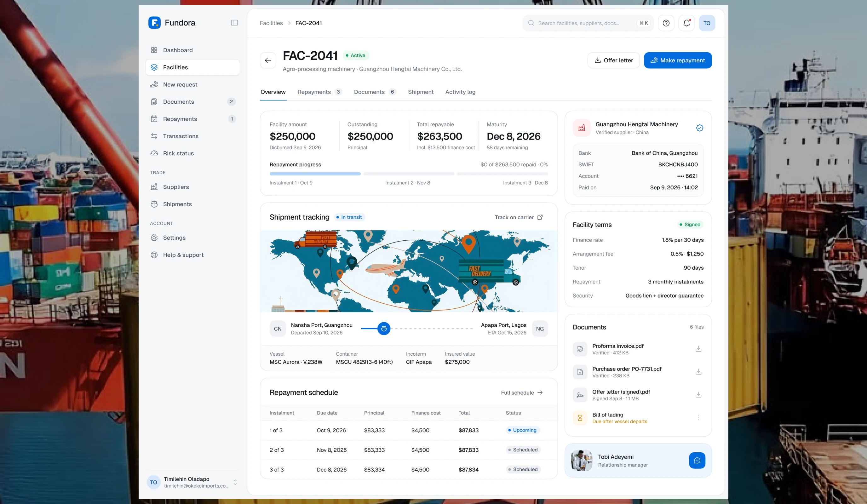
Task: Open the notifications bell
Action: tap(686, 23)
